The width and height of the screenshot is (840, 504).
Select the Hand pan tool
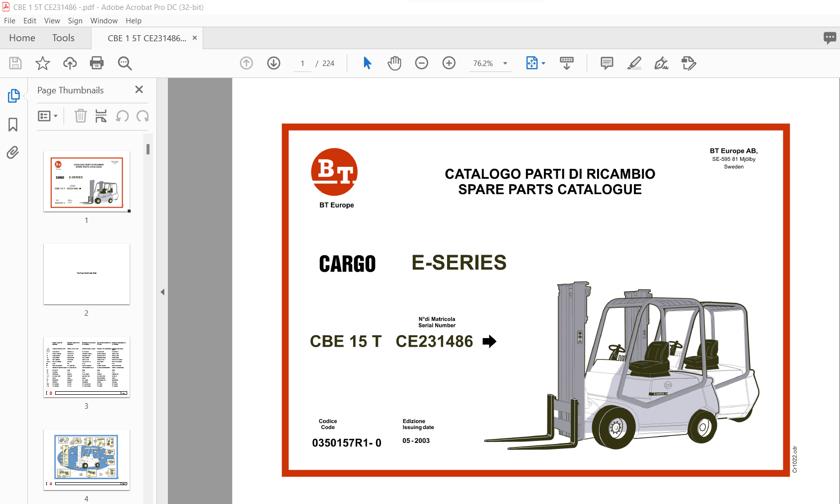[394, 63]
